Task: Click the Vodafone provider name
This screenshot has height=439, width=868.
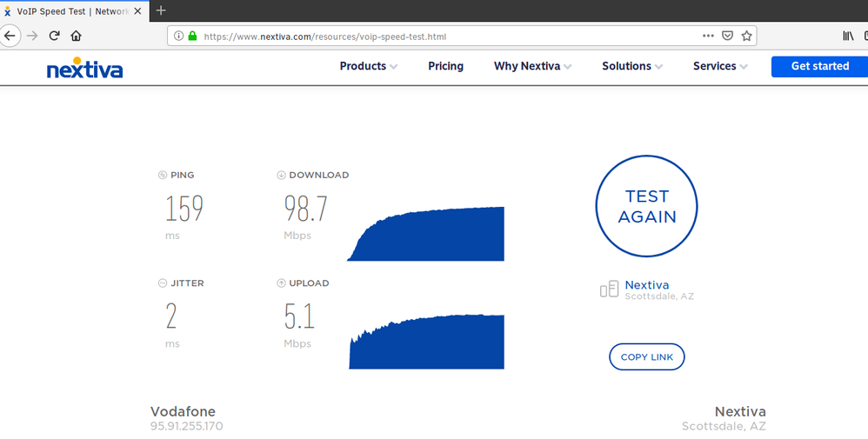Action: tap(183, 411)
